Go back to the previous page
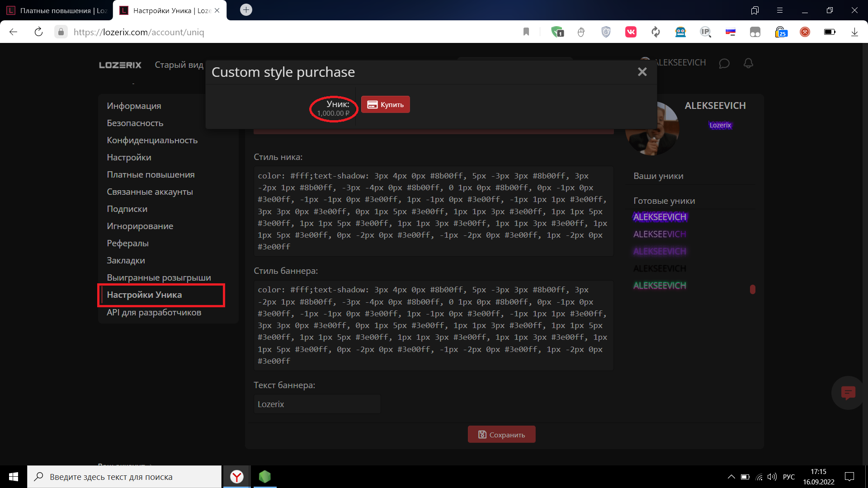Screen dimensions: 868x488 pos(14,32)
